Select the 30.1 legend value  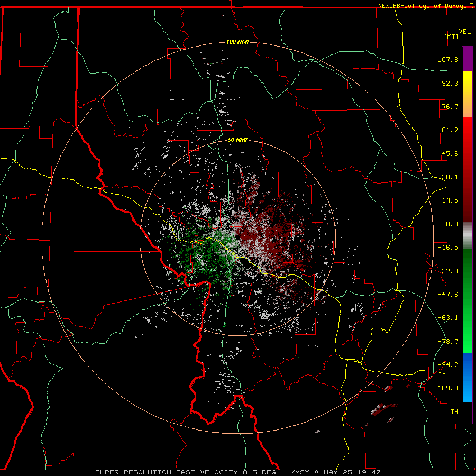450,177
